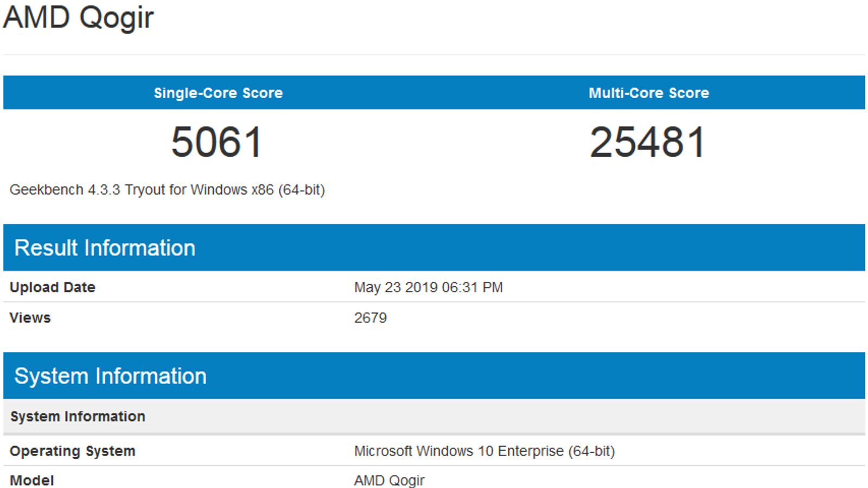Click the May 23 2019 upload date value

click(428, 287)
